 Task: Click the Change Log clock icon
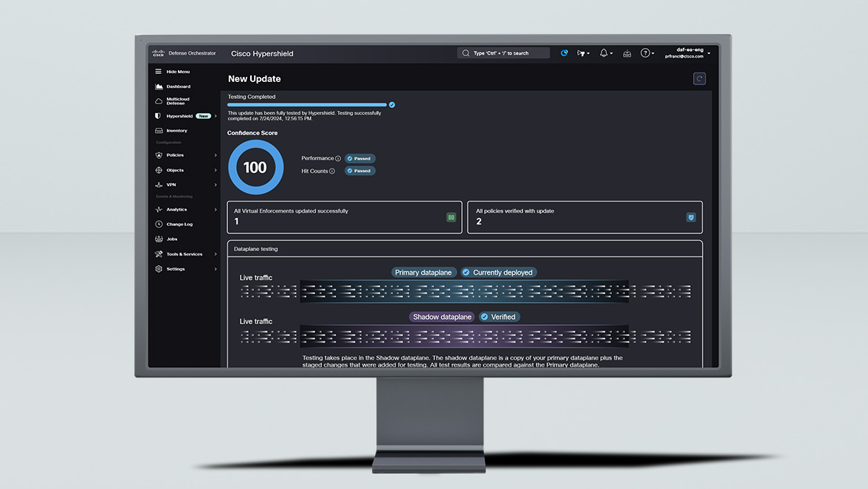pos(159,225)
